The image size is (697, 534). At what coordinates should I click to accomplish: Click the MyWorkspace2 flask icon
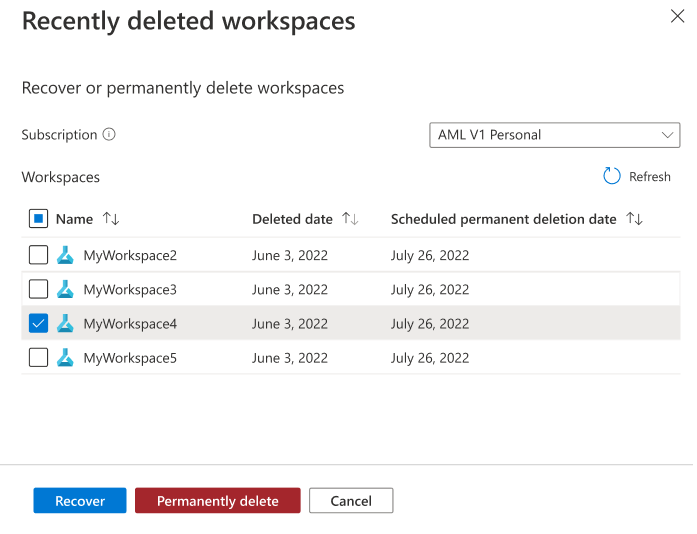coord(66,255)
